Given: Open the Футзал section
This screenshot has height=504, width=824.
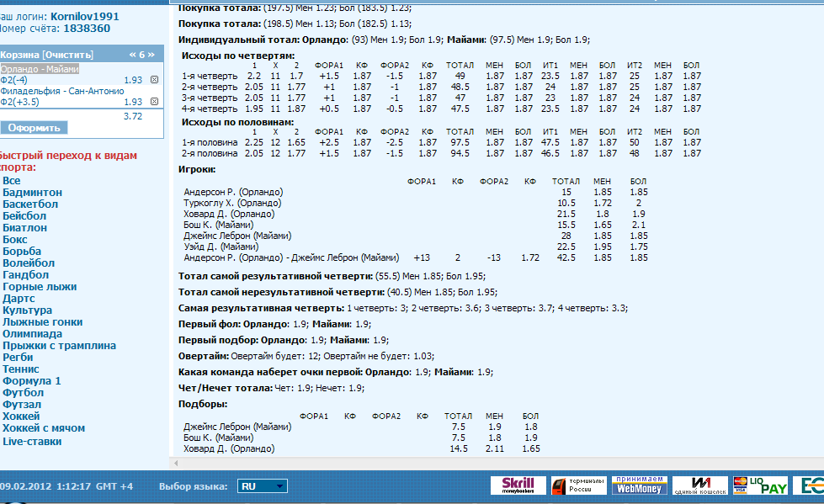Looking at the screenshot, I should click(22, 405).
